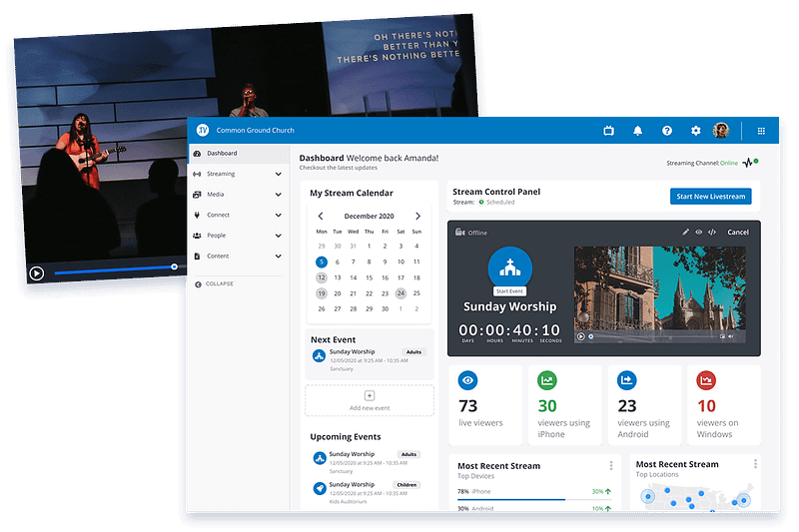Click the stream preview seek bar
Viewport: 799px width, 532px height.
(652, 336)
